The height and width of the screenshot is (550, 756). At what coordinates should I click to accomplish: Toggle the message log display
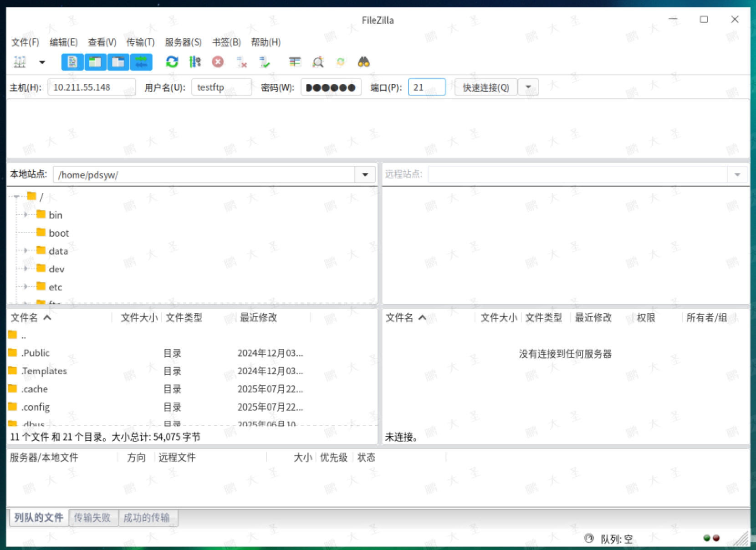pyautogui.click(x=72, y=62)
